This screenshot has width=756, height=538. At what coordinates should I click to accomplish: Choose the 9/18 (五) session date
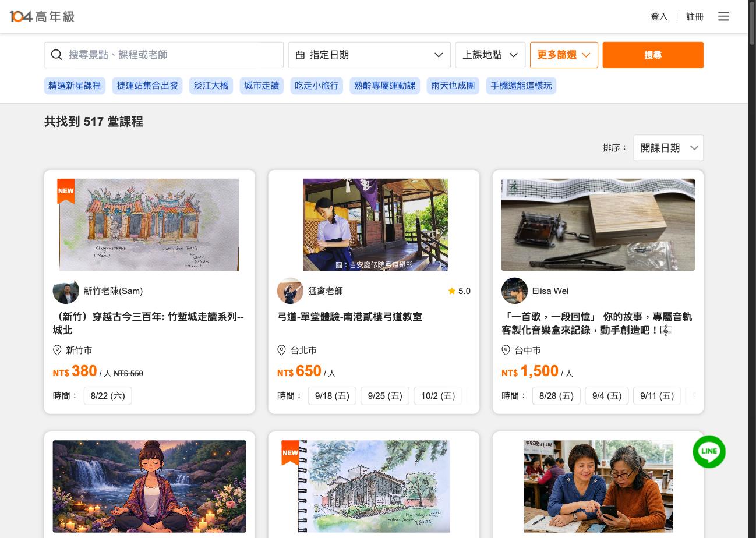click(x=332, y=396)
